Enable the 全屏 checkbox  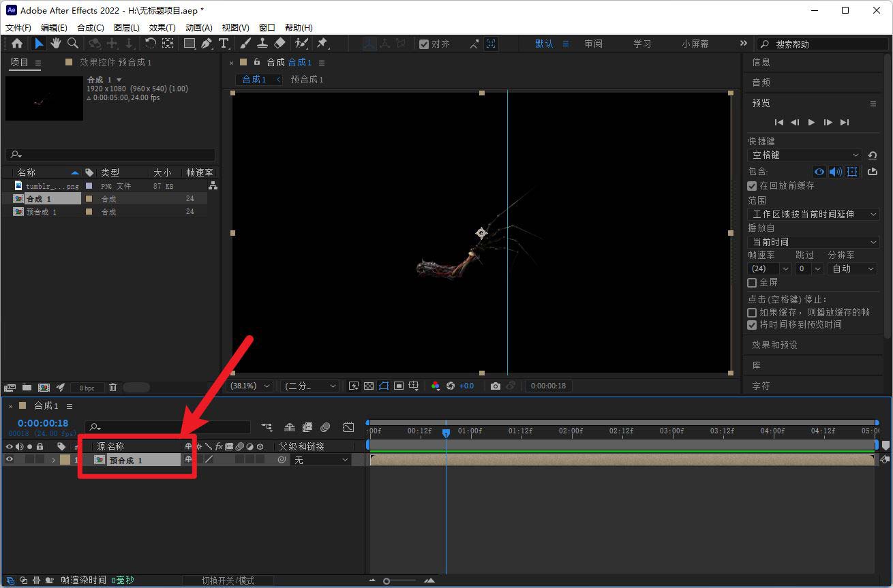pos(752,282)
